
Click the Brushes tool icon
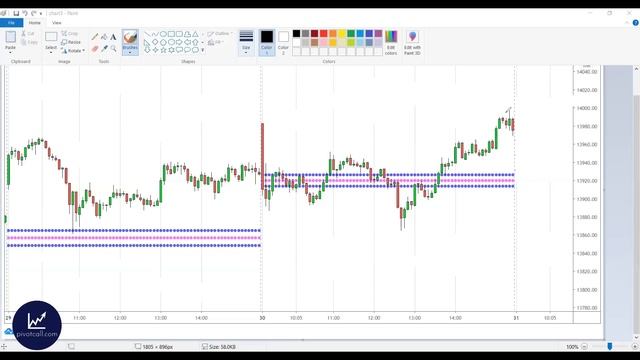pos(130,38)
